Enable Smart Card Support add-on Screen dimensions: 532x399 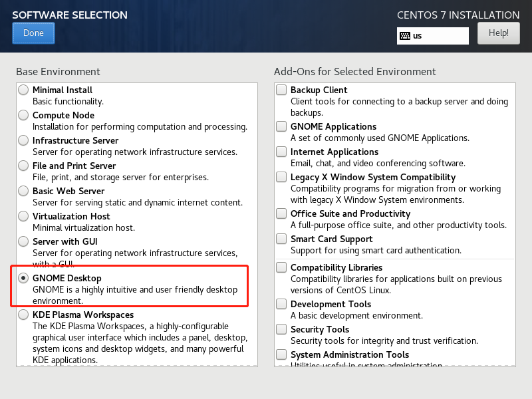point(282,239)
